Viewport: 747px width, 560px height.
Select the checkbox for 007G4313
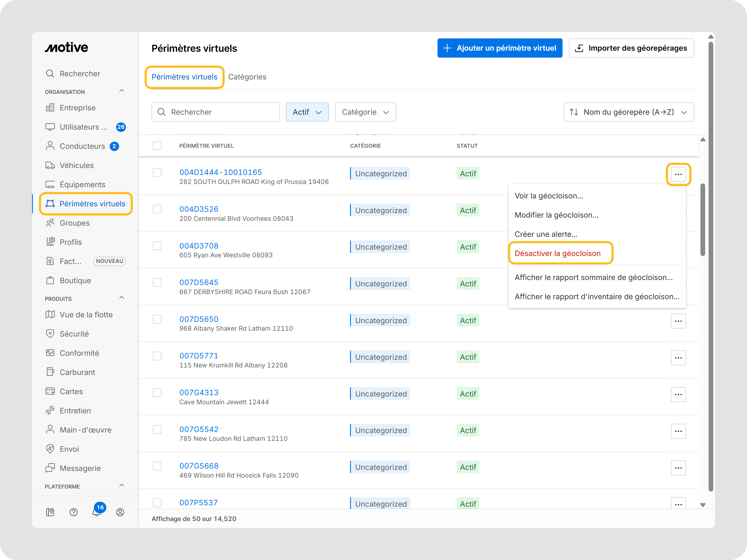[157, 393]
